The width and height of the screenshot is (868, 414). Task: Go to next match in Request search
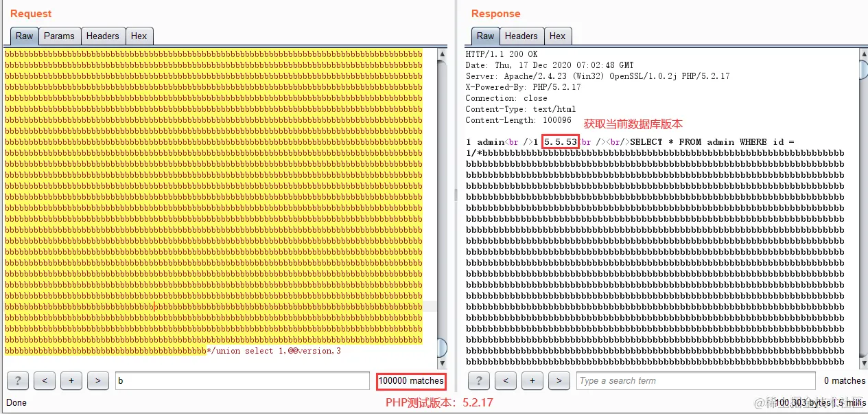point(98,380)
